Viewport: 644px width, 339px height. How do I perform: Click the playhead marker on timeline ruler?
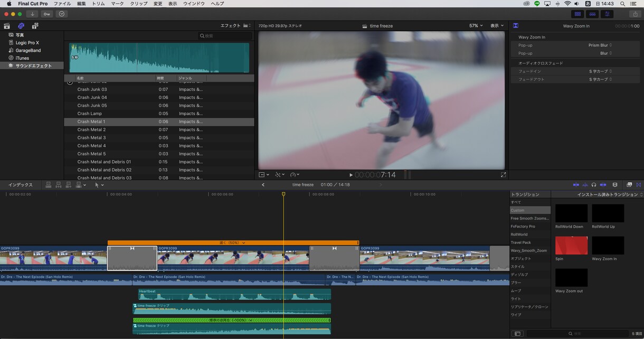point(283,194)
